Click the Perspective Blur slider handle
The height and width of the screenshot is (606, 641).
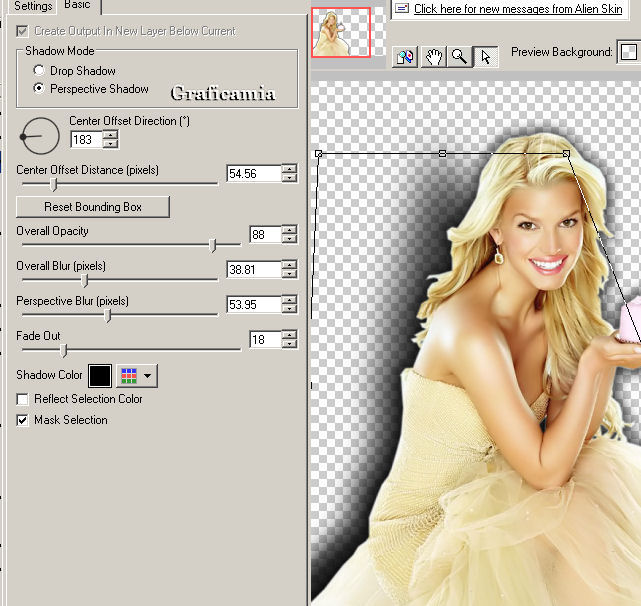[x=108, y=315]
